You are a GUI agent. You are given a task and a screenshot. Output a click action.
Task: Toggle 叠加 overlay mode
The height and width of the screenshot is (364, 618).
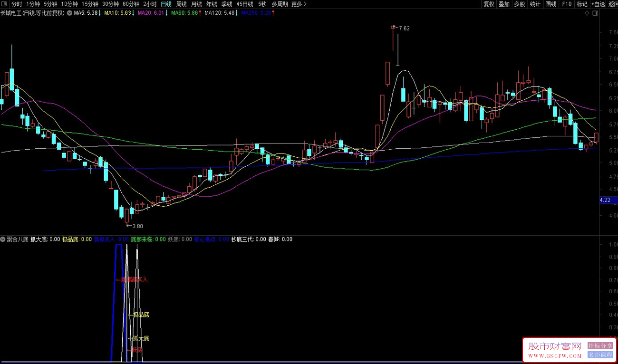(x=504, y=4)
